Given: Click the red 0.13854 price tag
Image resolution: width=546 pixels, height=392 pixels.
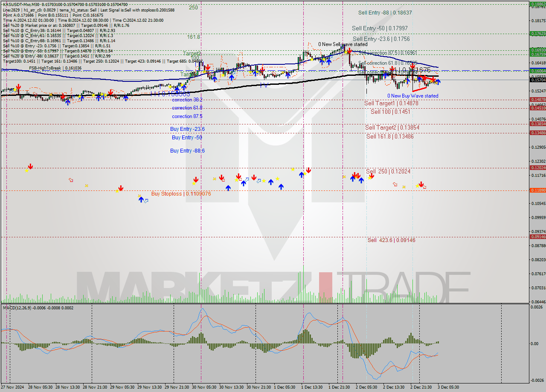Looking at the screenshot, I should (x=537, y=124).
